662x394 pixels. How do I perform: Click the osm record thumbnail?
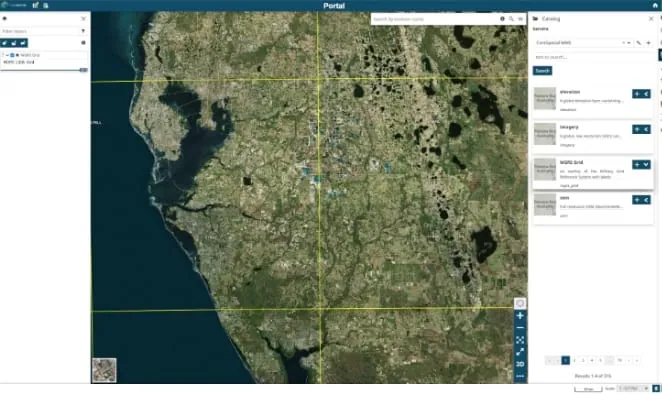pos(545,204)
